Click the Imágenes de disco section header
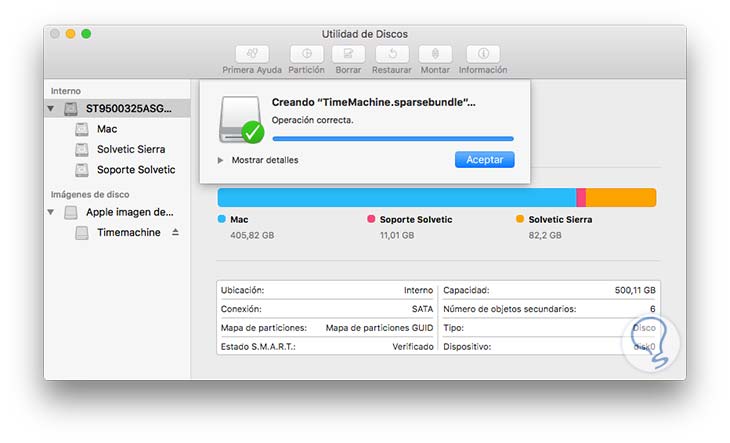Screen dimensions: 730x443 (x=90, y=195)
